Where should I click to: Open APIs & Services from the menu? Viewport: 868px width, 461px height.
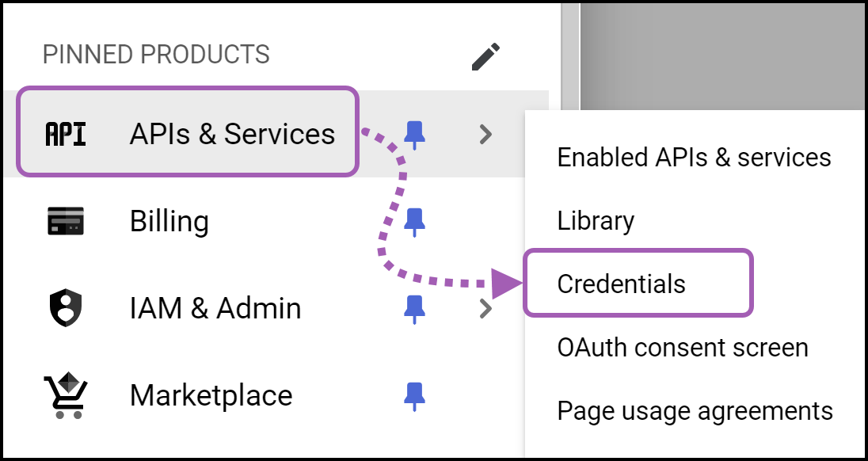[x=233, y=134]
